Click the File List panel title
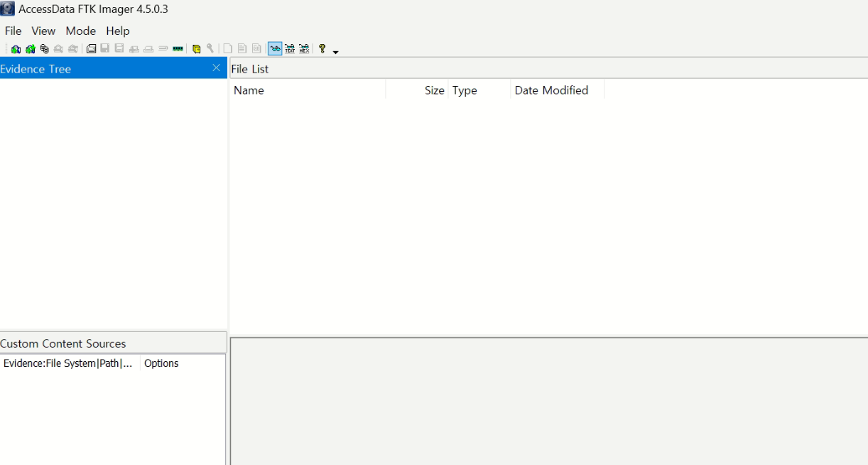Image resolution: width=868 pixels, height=465 pixels. 250,69
